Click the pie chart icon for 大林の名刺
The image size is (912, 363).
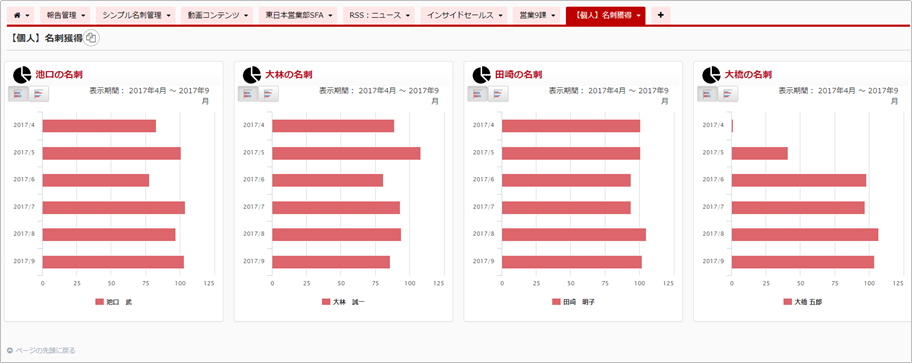click(x=251, y=75)
